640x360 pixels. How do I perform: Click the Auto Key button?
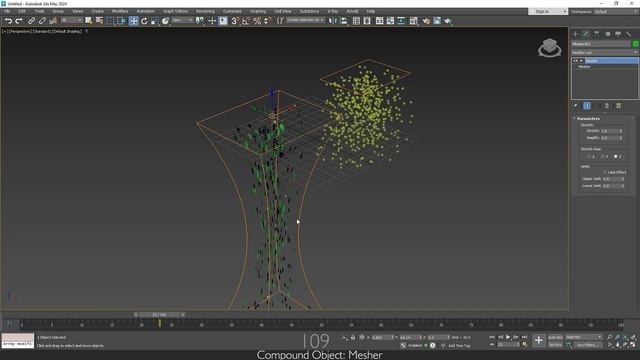tap(555, 338)
